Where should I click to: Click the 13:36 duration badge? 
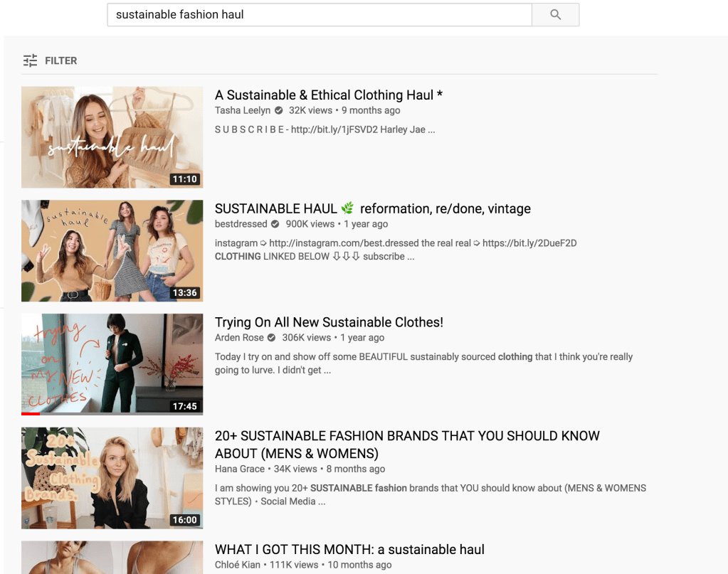click(184, 293)
